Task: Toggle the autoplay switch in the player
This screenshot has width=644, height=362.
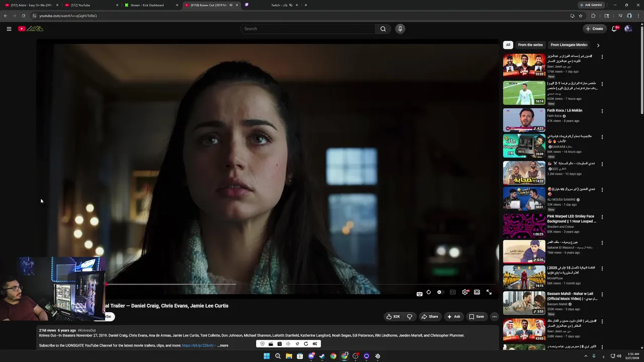Action: [x=440, y=292]
